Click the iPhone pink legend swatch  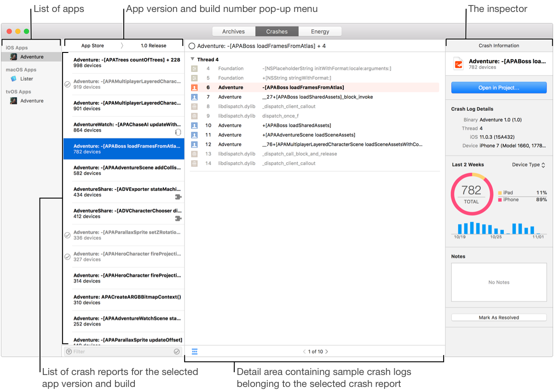pyautogui.click(x=500, y=200)
